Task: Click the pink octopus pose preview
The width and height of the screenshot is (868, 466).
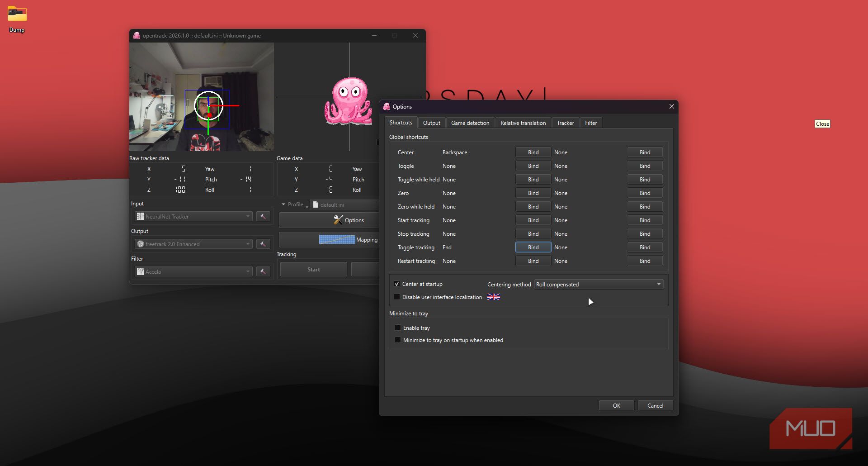Action: pyautogui.click(x=348, y=101)
